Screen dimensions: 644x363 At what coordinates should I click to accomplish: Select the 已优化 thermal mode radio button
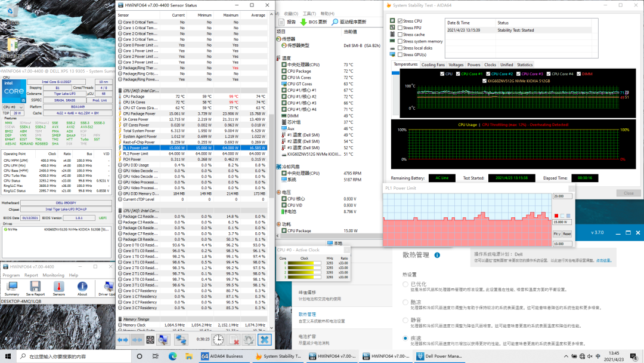[x=406, y=284]
